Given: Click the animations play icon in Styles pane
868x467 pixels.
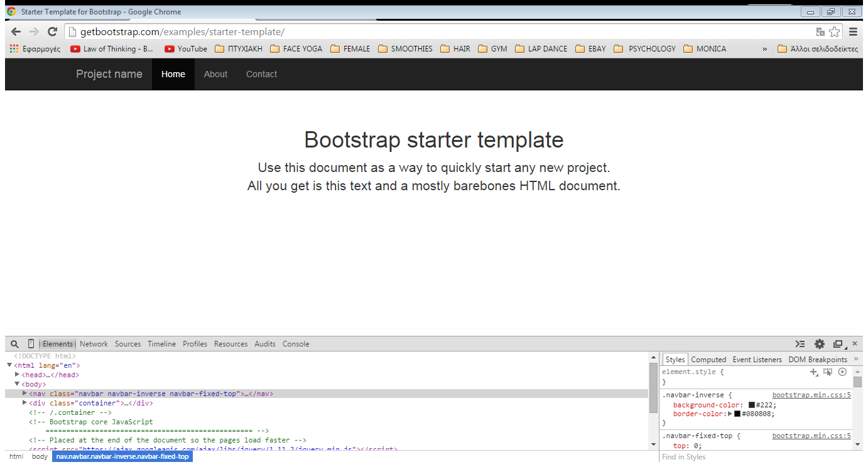Looking at the screenshot, I should pyautogui.click(x=843, y=372).
